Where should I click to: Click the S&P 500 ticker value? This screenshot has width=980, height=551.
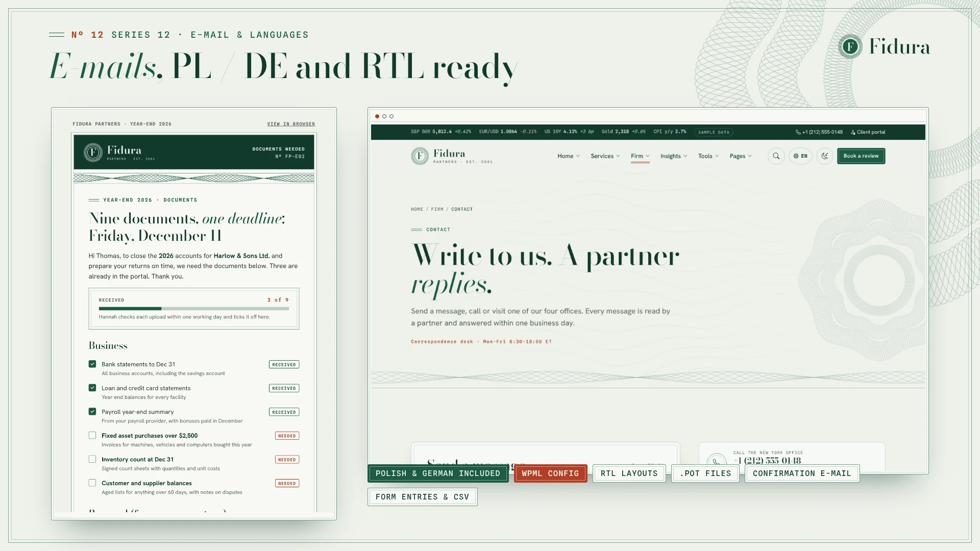pos(441,132)
